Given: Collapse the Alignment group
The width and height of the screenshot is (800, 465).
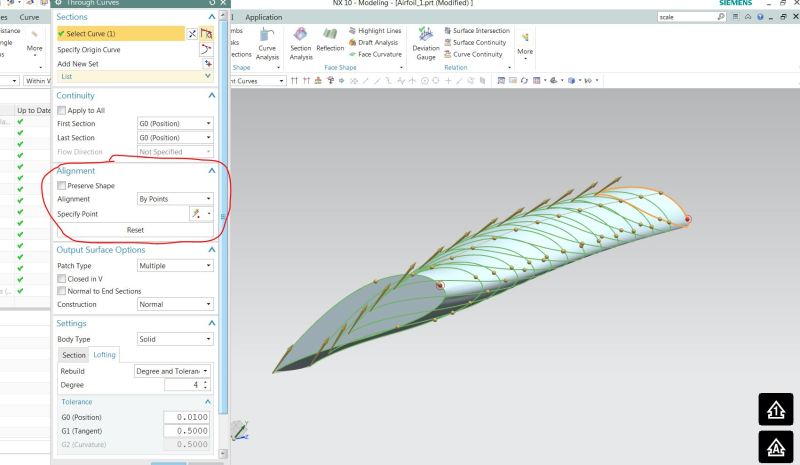Looking at the screenshot, I should click(x=212, y=171).
